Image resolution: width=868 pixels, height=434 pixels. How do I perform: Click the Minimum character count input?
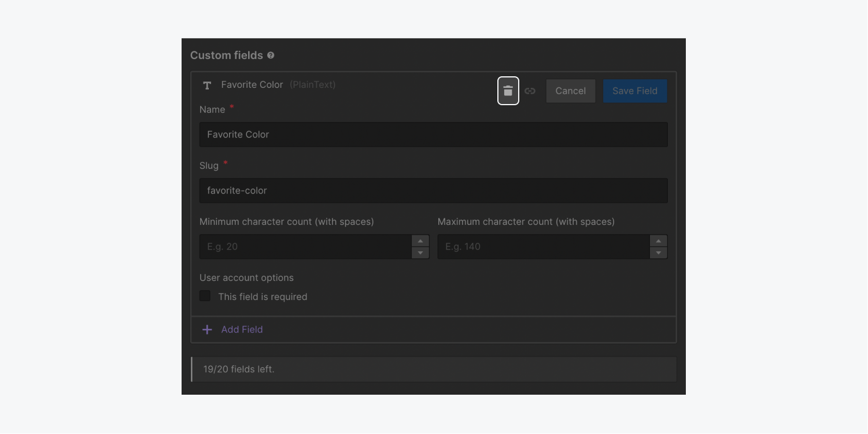click(x=305, y=246)
